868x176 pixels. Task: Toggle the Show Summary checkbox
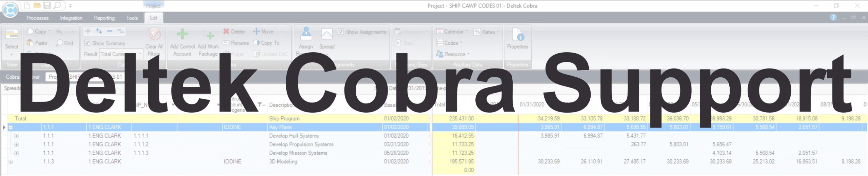[87, 43]
